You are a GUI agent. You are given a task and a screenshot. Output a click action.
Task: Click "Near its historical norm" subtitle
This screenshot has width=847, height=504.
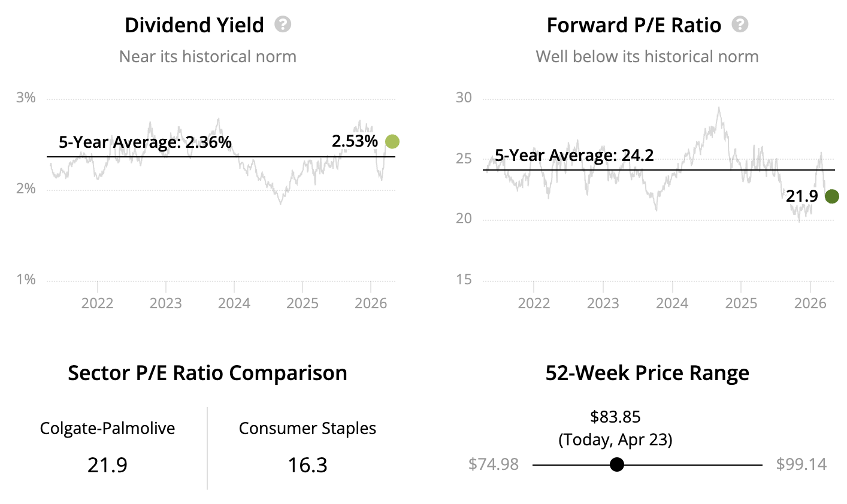207,57
